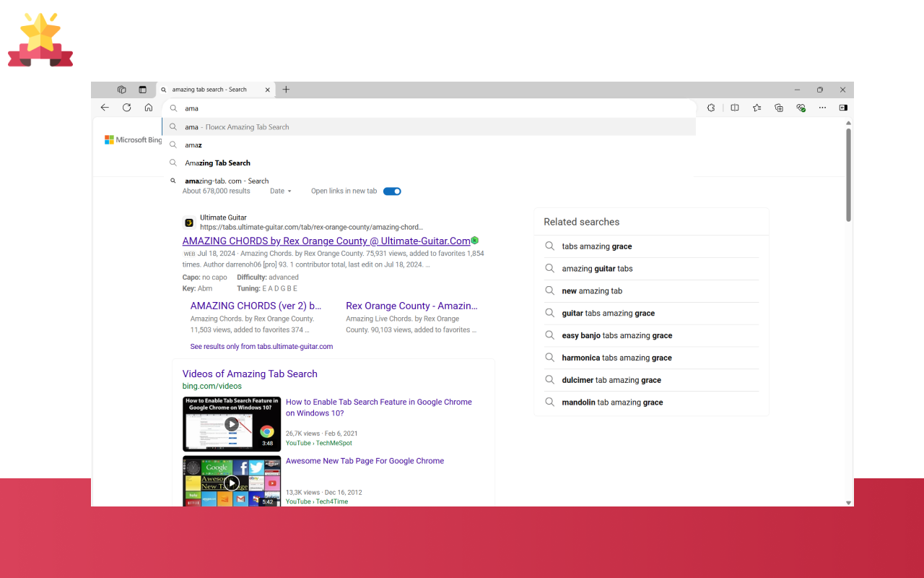Click the Ultimate Guitar result URL text
The width and height of the screenshot is (924, 578).
[x=312, y=228]
